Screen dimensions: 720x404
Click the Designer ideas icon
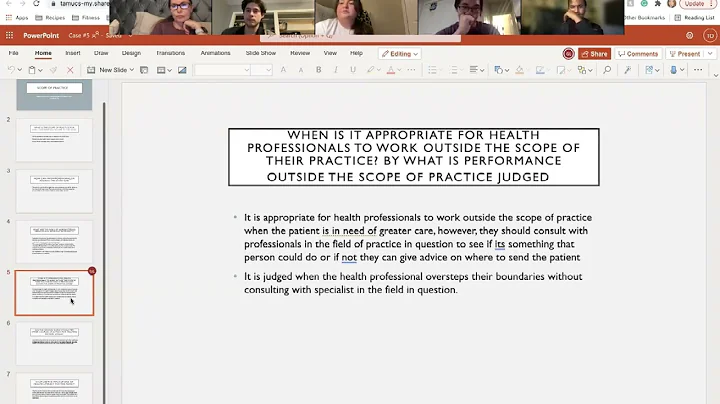182,70
